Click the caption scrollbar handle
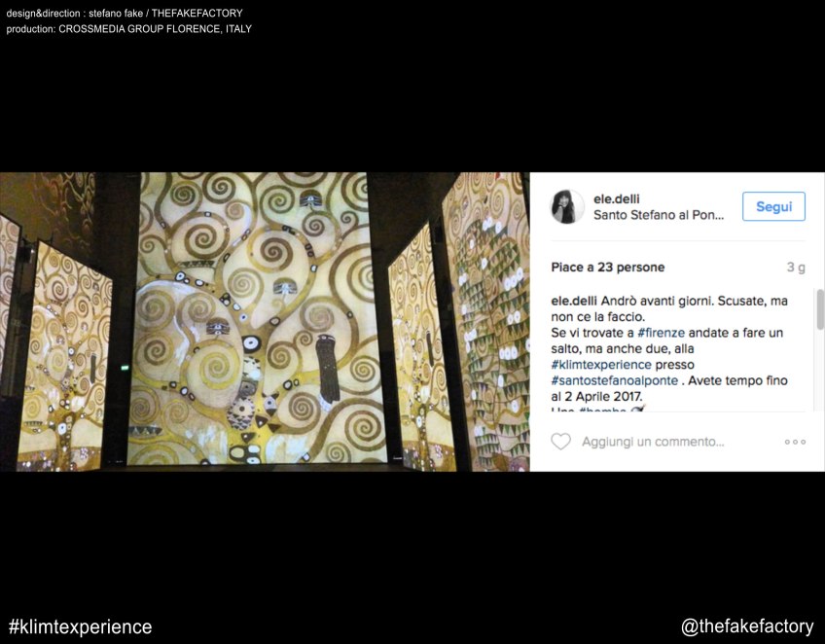Image resolution: width=825 pixels, height=644 pixels. click(x=820, y=309)
